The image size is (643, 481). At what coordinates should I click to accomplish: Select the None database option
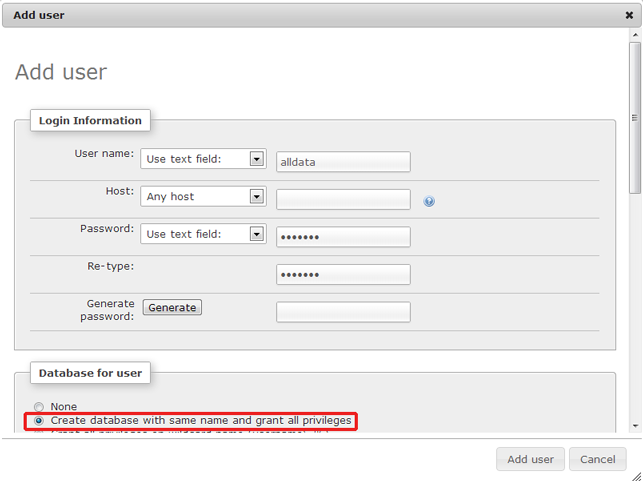point(39,407)
